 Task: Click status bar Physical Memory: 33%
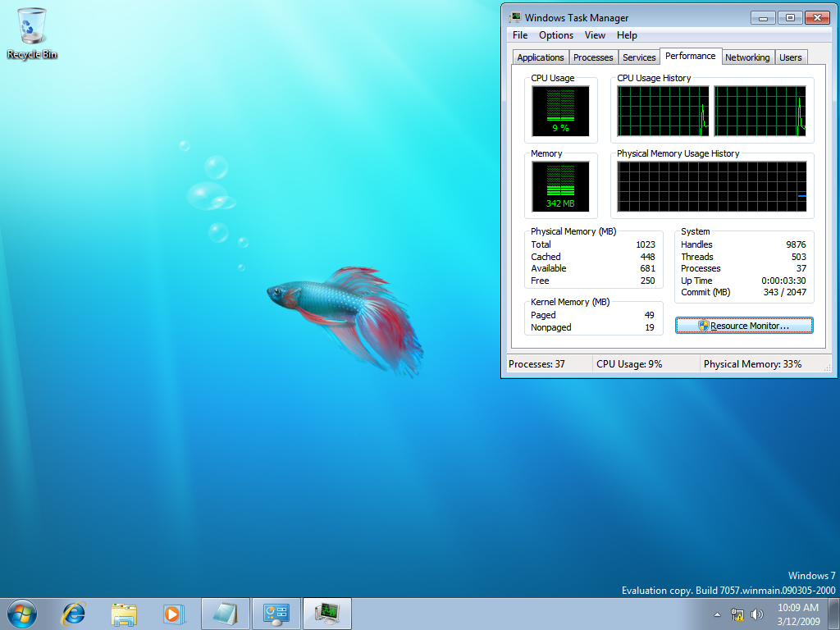pos(753,364)
